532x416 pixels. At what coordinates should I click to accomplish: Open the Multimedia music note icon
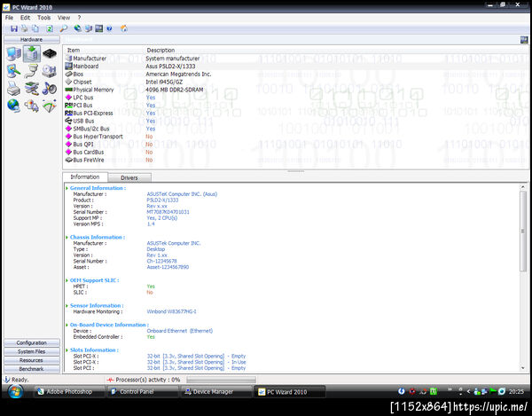tap(50, 89)
